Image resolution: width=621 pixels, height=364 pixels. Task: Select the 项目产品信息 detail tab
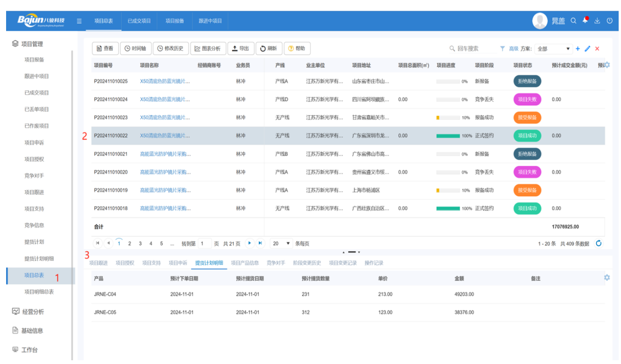coord(245,263)
